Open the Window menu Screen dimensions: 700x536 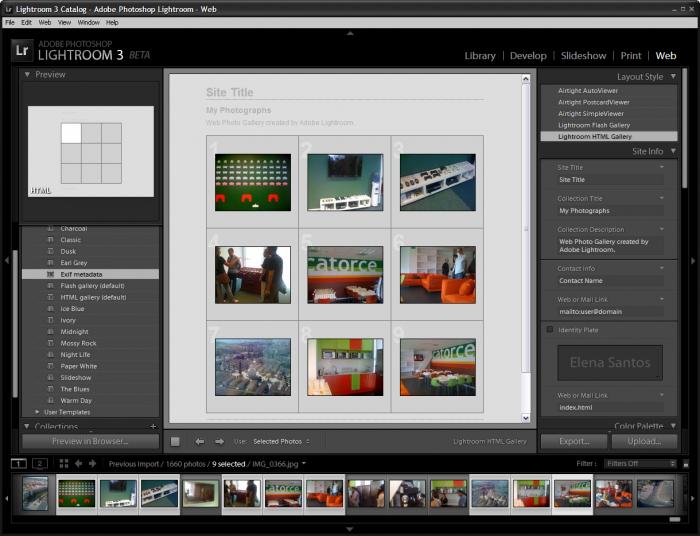point(88,22)
